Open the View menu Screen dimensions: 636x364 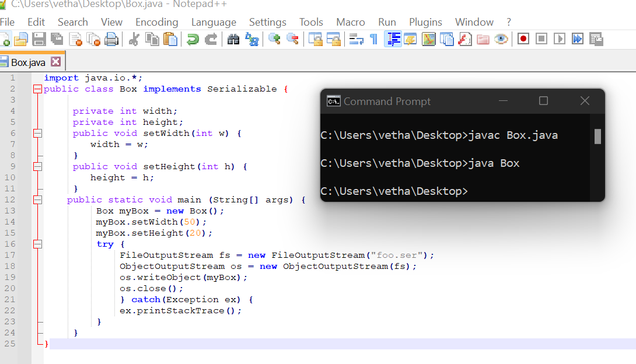coord(111,22)
